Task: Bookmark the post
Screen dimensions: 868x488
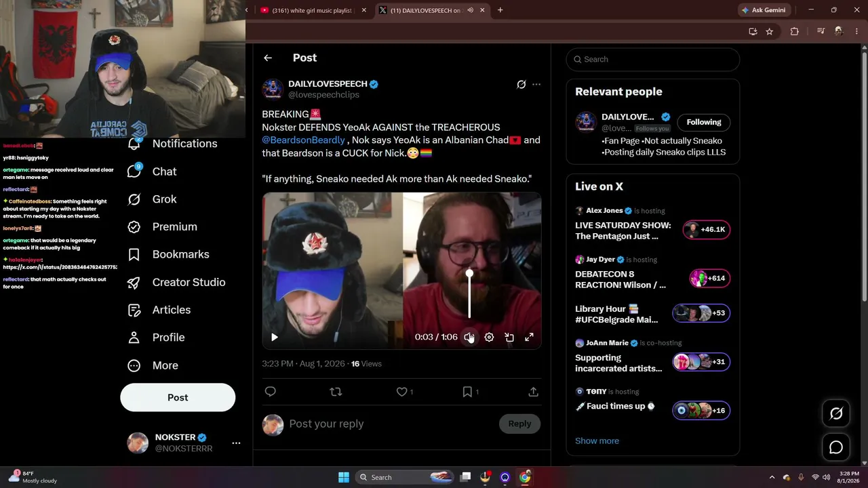Action: pos(467,392)
